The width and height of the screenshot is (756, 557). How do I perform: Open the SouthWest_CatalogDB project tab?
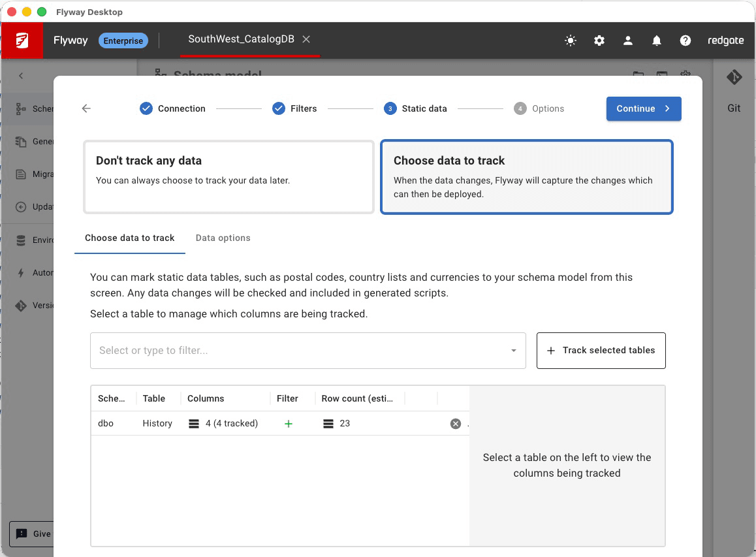click(241, 39)
